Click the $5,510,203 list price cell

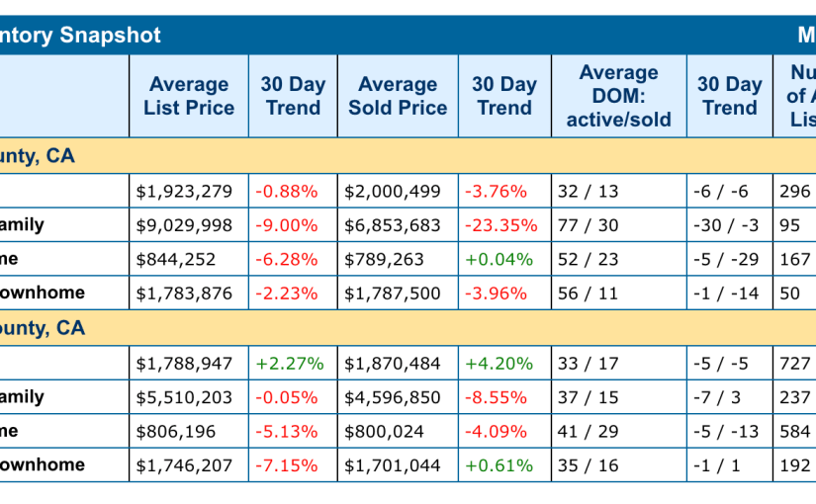pos(183,397)
